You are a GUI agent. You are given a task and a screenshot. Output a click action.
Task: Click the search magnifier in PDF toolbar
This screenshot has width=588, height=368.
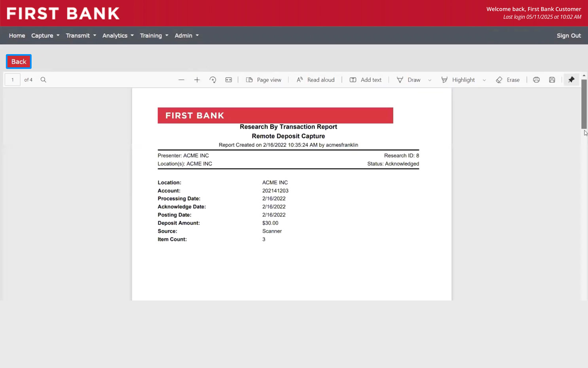(44, 80)
